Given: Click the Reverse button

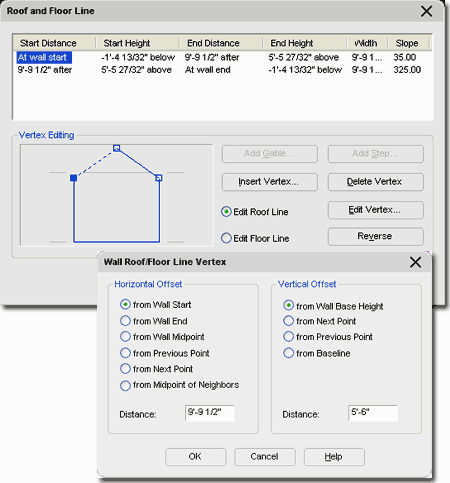Looking at the screenshot, I should (x=376, y=236).
